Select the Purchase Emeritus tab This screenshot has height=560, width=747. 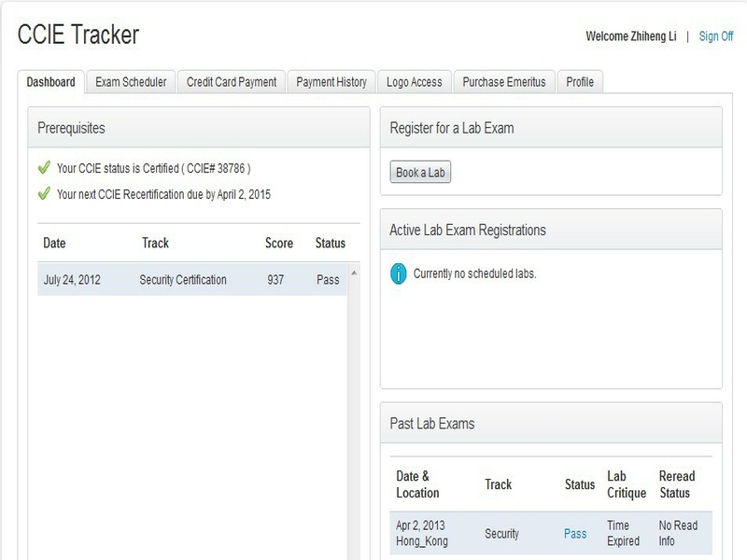505,82
